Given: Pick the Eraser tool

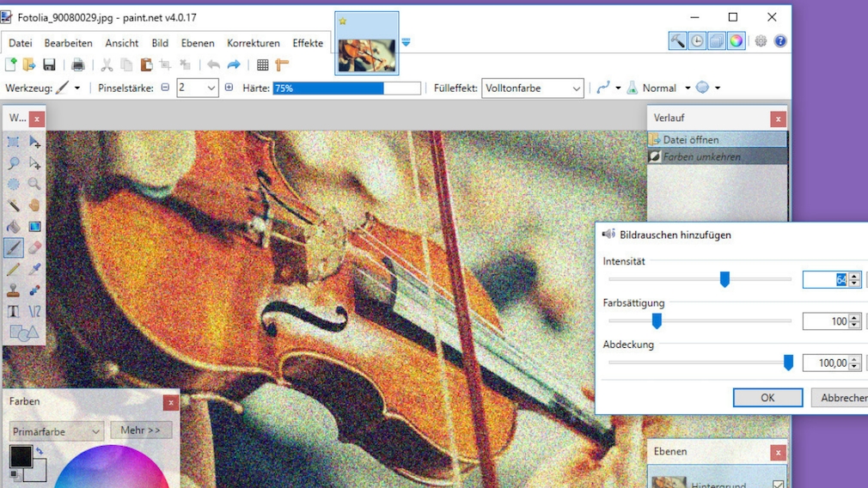Looking at the screenshot, I should pos(34,247).
